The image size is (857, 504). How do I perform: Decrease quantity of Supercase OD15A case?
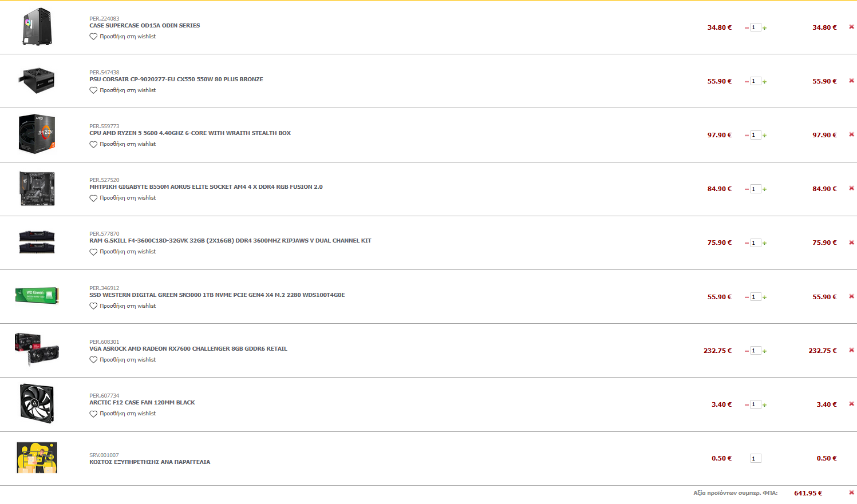tap(747, 28)
